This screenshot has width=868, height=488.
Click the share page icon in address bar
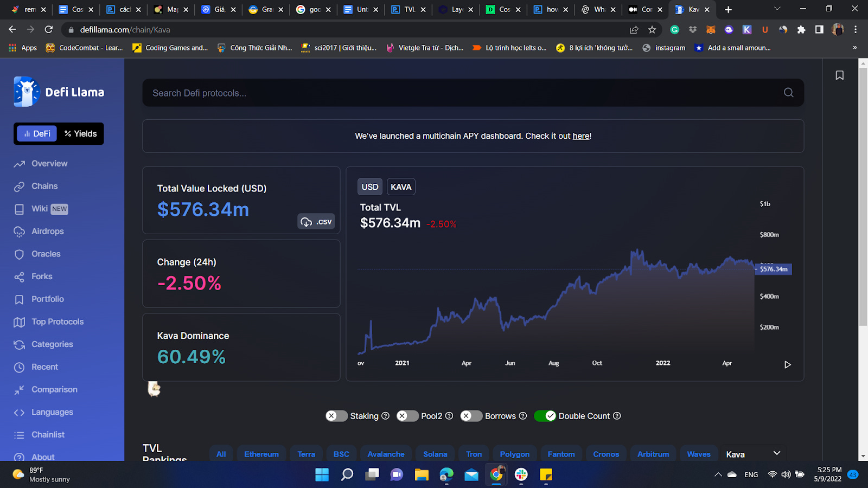634,30
